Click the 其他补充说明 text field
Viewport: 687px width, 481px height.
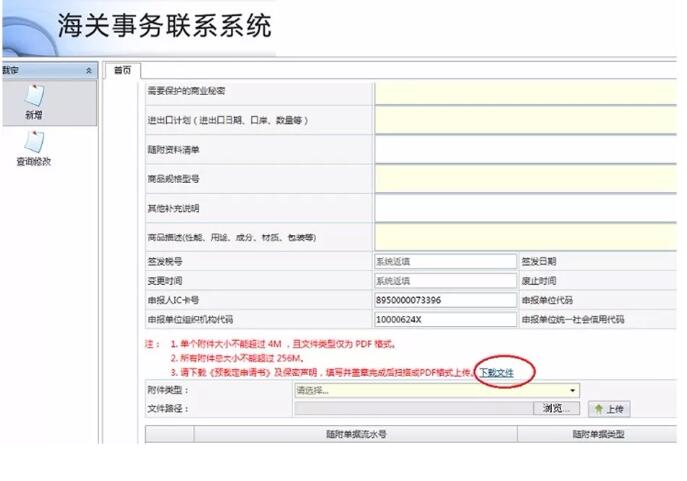click(526, 208)
